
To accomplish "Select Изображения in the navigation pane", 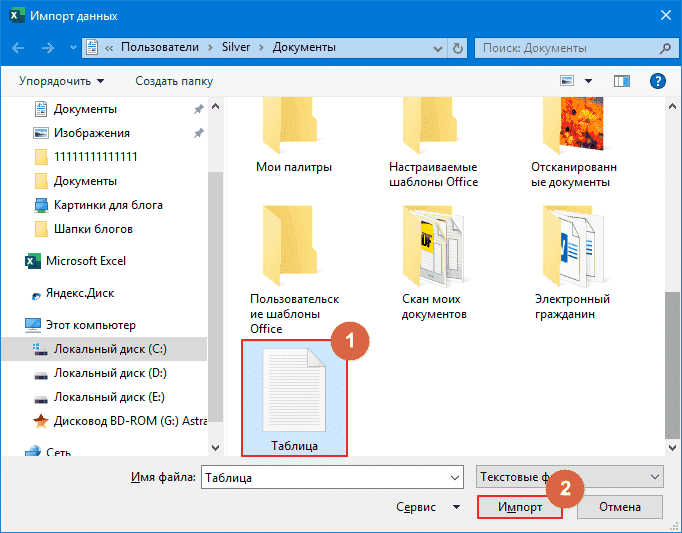I will tap(92, 133).
